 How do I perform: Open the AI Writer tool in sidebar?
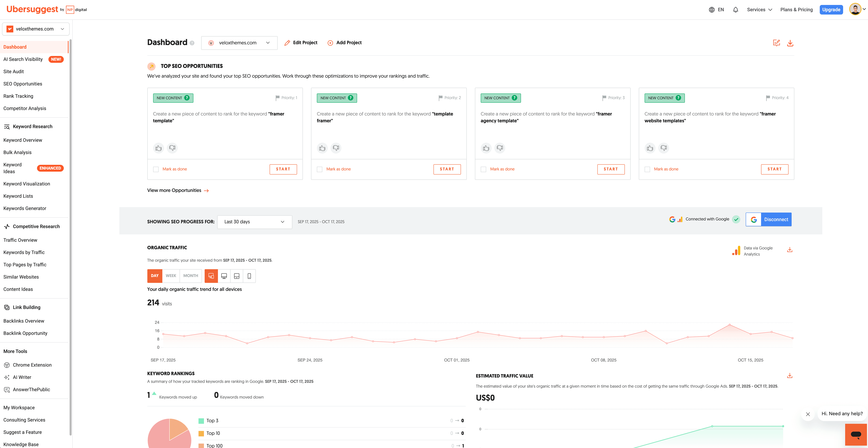(x=21, y=377)
